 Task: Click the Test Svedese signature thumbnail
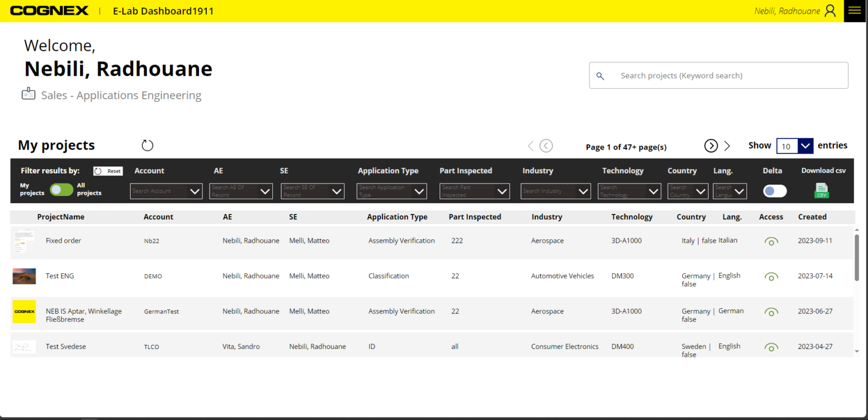24,347
